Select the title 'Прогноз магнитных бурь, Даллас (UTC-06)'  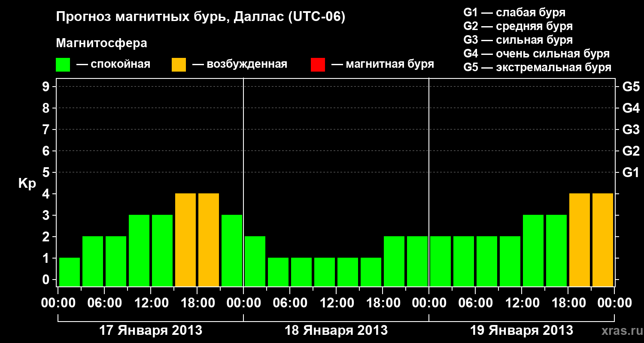(x=200, y=18)
